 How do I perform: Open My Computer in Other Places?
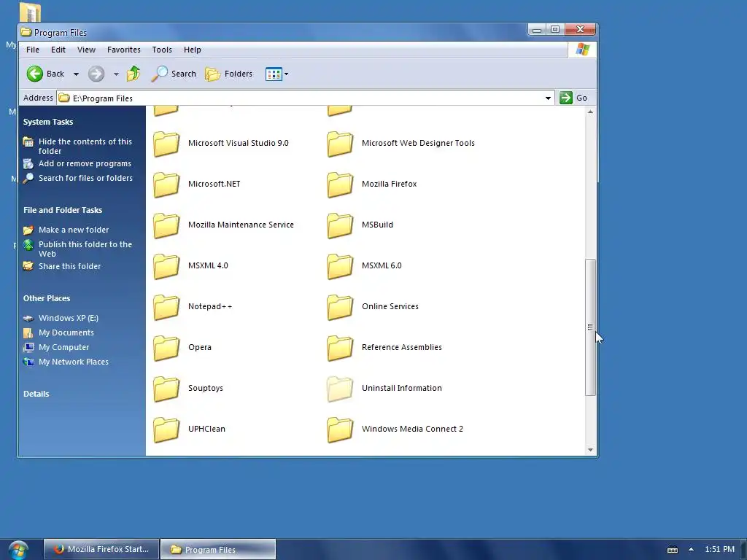coord(64,347)
